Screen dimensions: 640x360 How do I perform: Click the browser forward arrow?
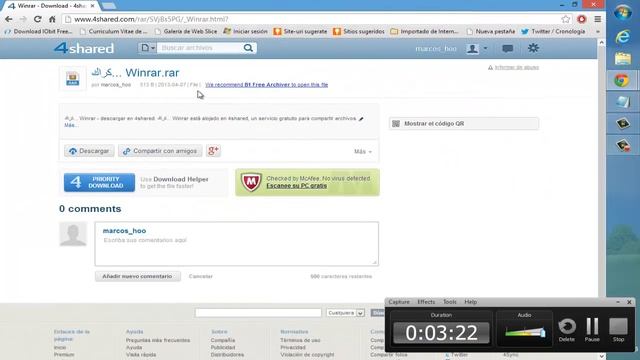pyautogui.click(x=23, y=19)
